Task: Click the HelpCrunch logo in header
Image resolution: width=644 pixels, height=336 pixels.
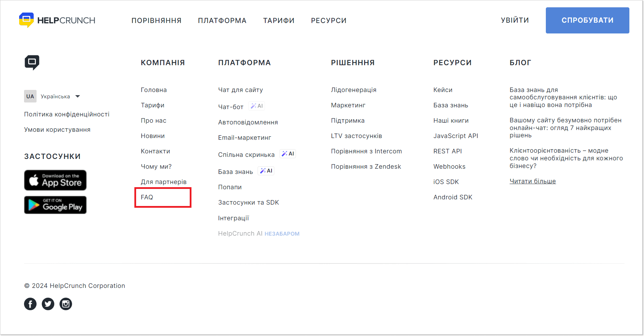Action: coord(57,20)
